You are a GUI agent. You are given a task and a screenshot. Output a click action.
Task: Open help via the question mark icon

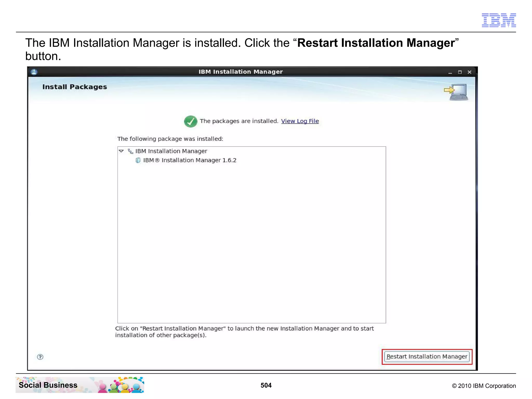click(40, 357)
